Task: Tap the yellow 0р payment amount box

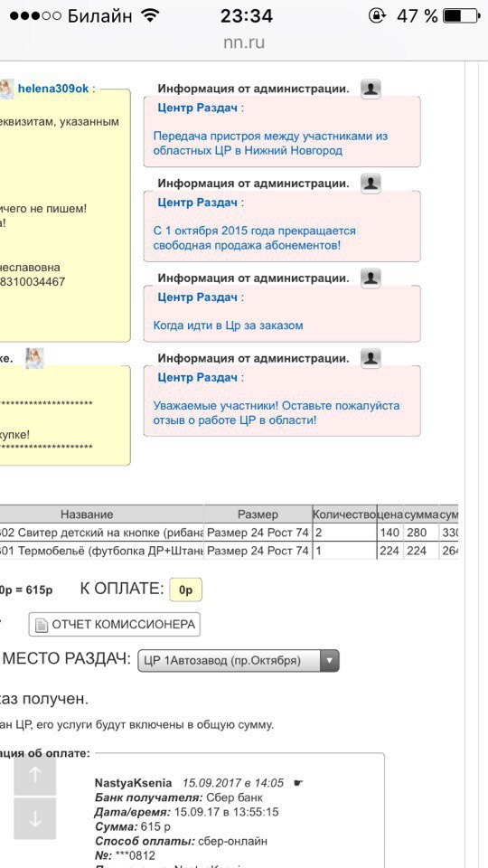Action: pyautogui.click(x=186, y=590)
